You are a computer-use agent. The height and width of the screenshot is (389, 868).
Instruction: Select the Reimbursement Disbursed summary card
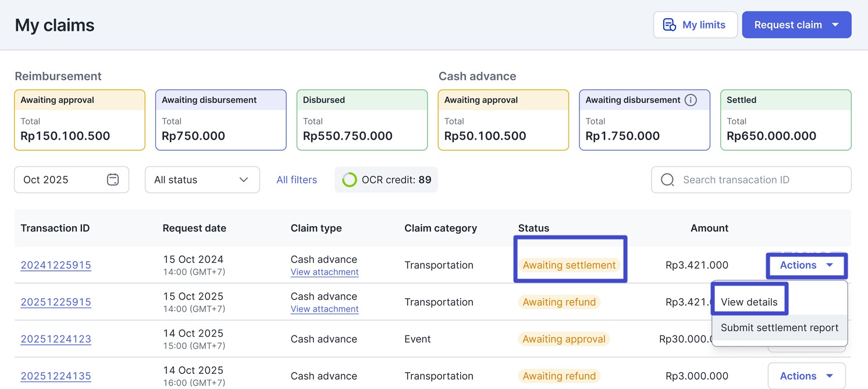click(362, 120)
